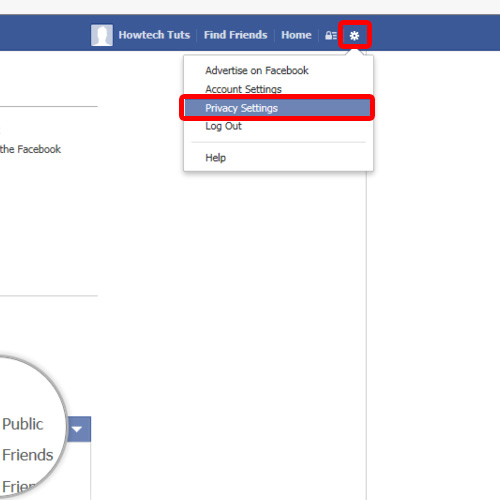
Task: Choose Privacy Settings in the dropdown
Action: [x=277, y=108]
